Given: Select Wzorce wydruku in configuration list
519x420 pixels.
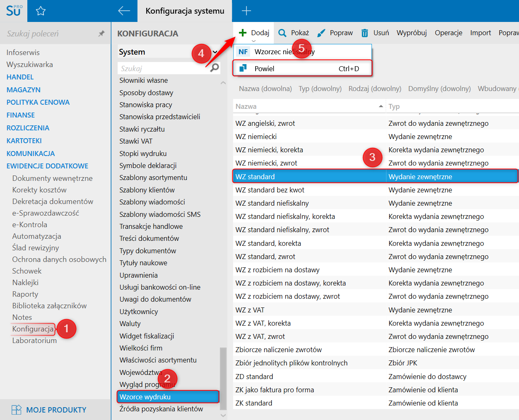Looking at the screenshot, I should pyautogui.click(x=168, y=397).
